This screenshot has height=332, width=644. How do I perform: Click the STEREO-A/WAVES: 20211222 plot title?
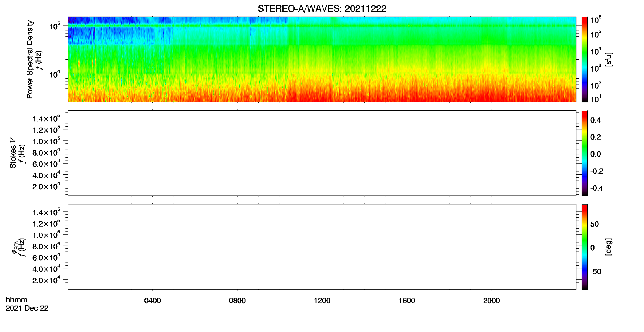[x=322, y=9]
